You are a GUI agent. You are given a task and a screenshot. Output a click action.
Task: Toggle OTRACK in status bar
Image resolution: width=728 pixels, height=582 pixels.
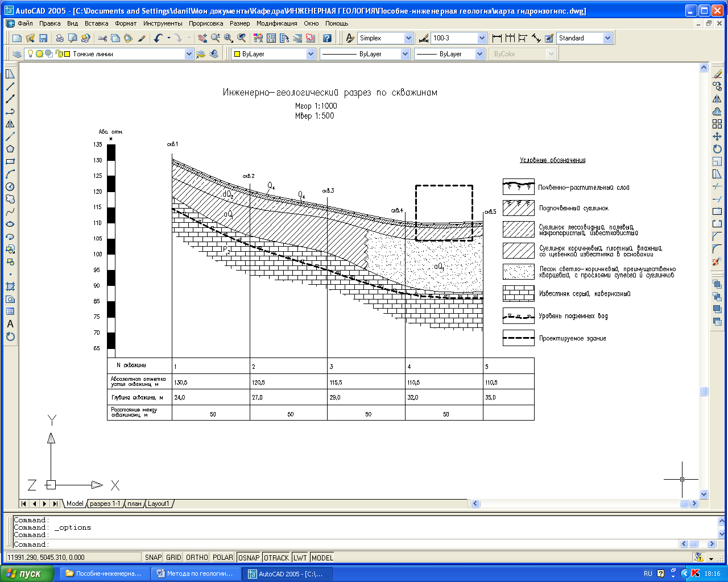point(276,558)
